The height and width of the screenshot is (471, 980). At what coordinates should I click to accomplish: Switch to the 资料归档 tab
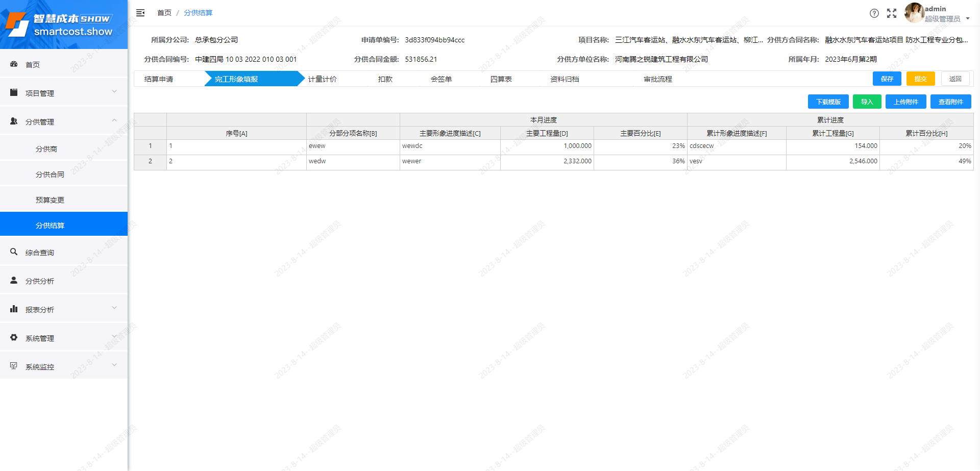(563, 79)
